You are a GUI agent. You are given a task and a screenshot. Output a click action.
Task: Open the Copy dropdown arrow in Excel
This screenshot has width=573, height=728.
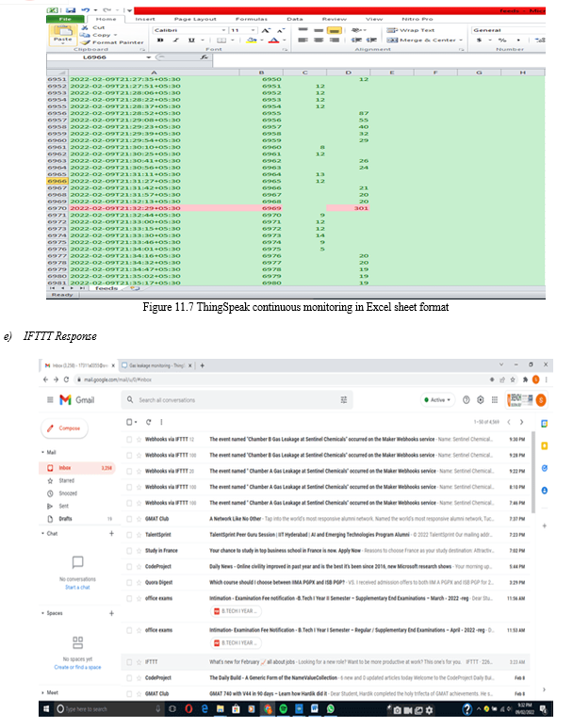coord(115,35)
